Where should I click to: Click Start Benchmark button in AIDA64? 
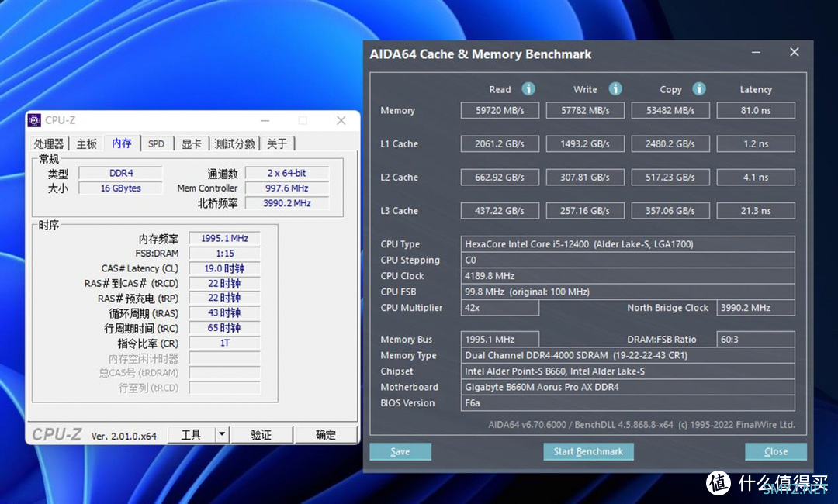[588, 452]
